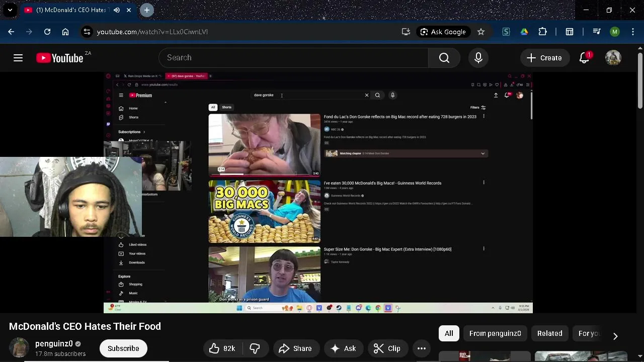Viewport: 644px width, 362px height.
Task: Open the tab search dropdown
Action: pos(10,10)
